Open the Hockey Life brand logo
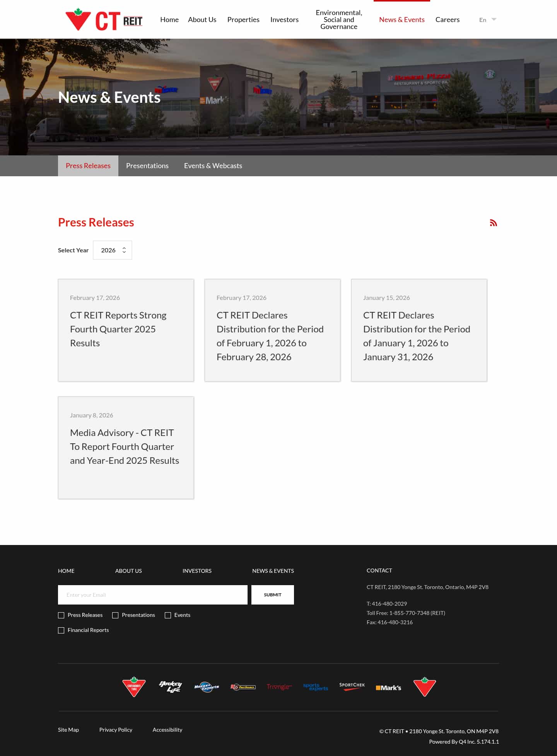This screenshot has width=557, height=756. click(171, 687)
